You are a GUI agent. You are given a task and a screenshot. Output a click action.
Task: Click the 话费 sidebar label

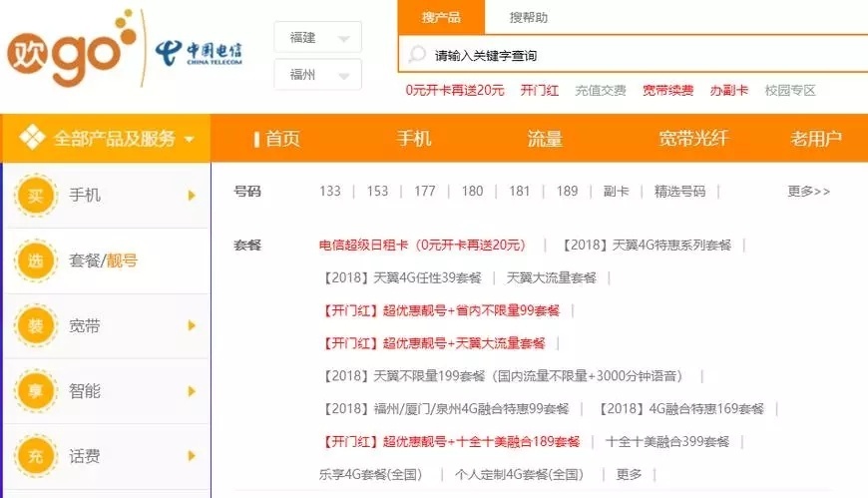click(85, 456)
